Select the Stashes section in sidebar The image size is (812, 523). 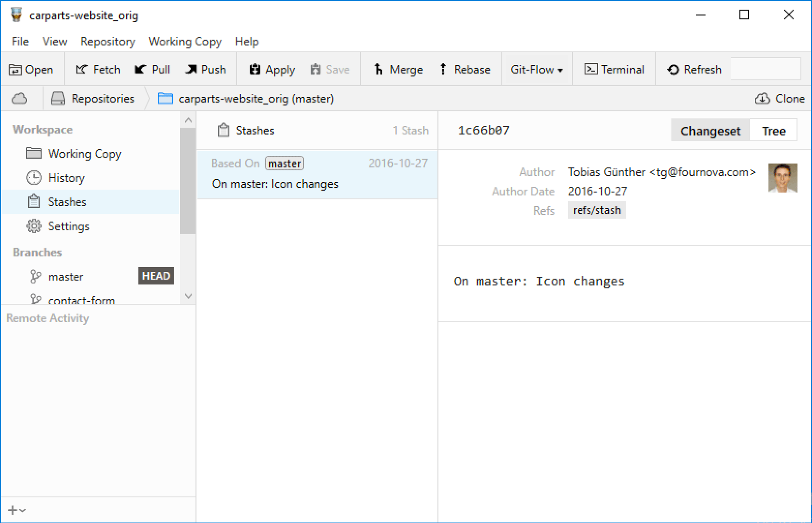point(67,202)
